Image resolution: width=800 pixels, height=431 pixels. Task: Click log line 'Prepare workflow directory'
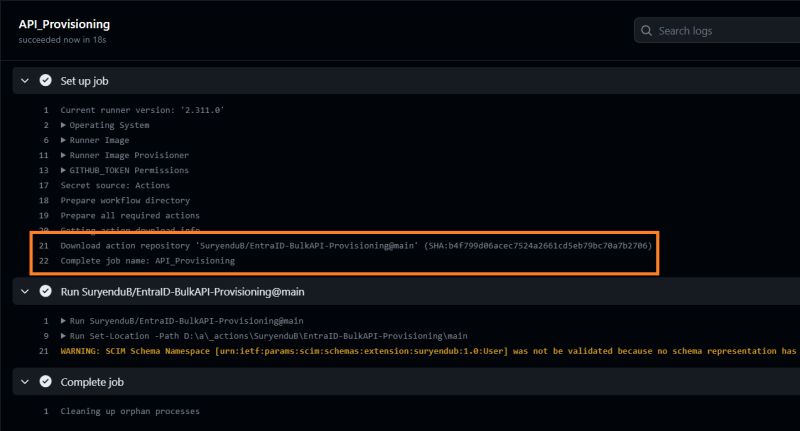125,200
